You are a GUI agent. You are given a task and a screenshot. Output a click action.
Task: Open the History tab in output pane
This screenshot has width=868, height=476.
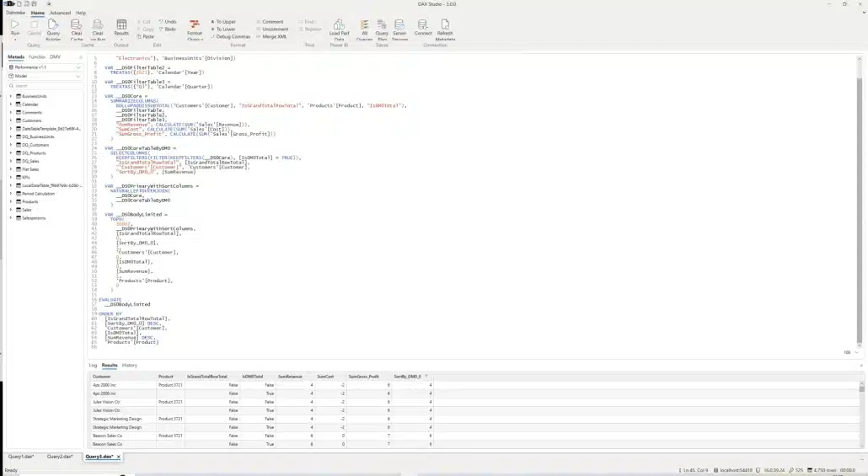pyautogui.click(x=129, y=366)
